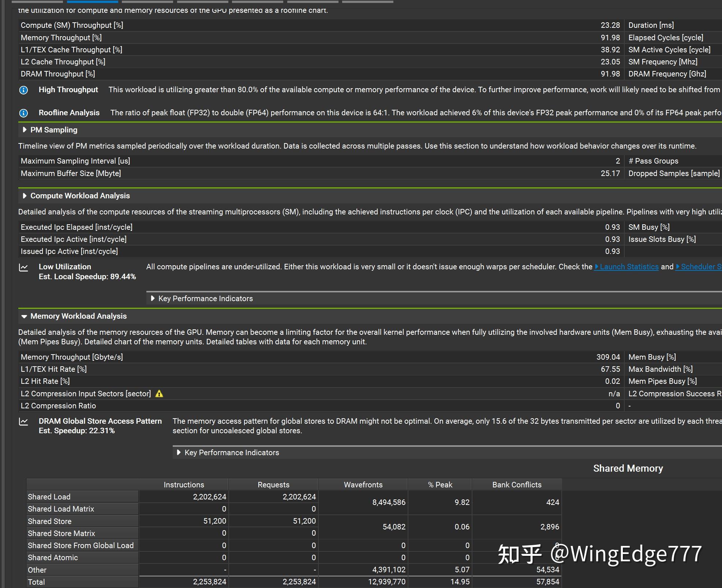The width and height of the screenshot is (722, 588).
Task: Click the L2 Compression Input Sectors warning icon
Action: [x=159, y=394]
